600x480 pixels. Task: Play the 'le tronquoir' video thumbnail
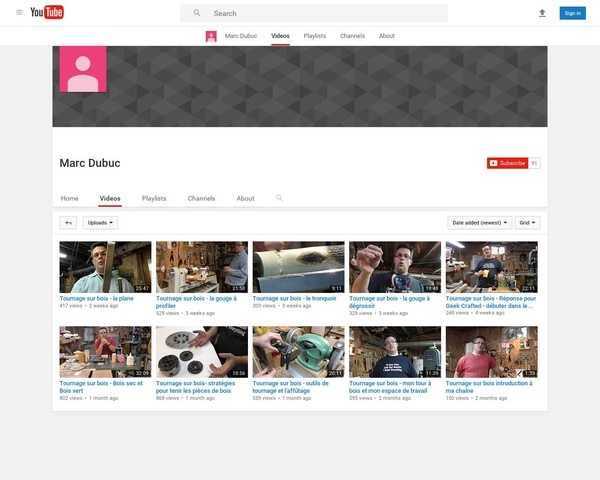point(298,266)
